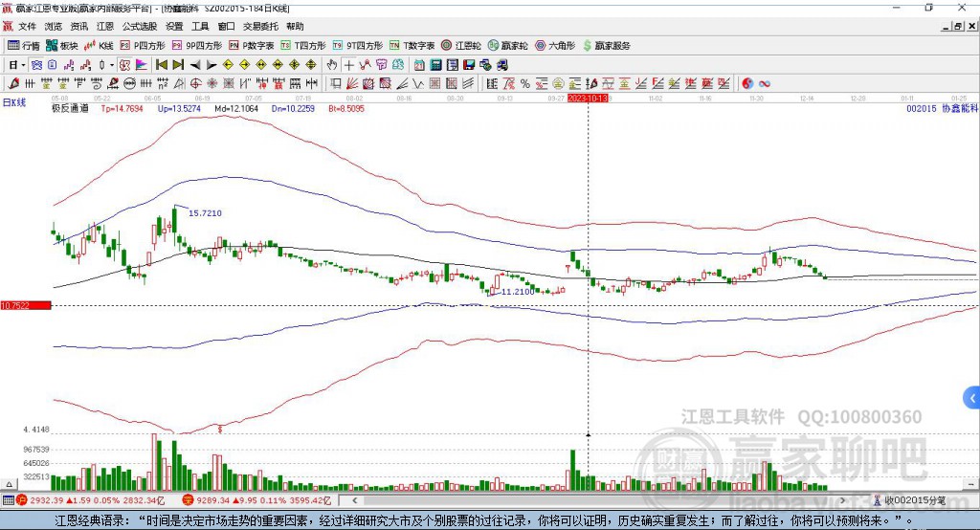The width and height of the screenshot is (980, 530).
Task: Open the calendar icon in toolbar
Action: coord(419,65)
